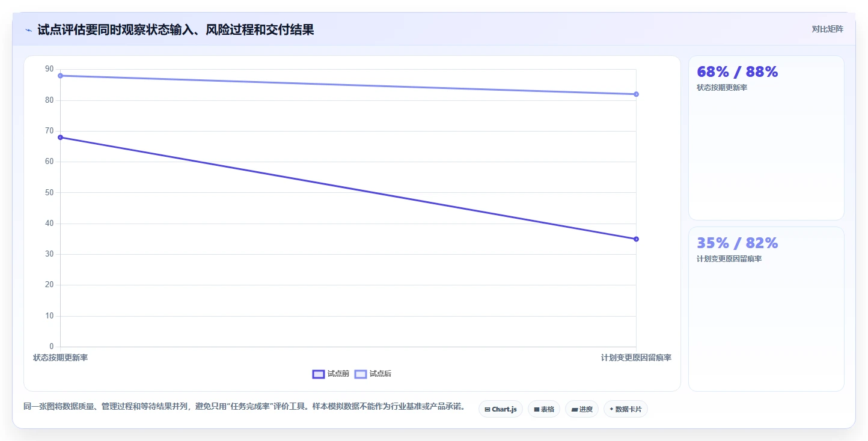Select the 数据卡片 tag chip
The width and height of the screenshot is (868, 441).
626,409
